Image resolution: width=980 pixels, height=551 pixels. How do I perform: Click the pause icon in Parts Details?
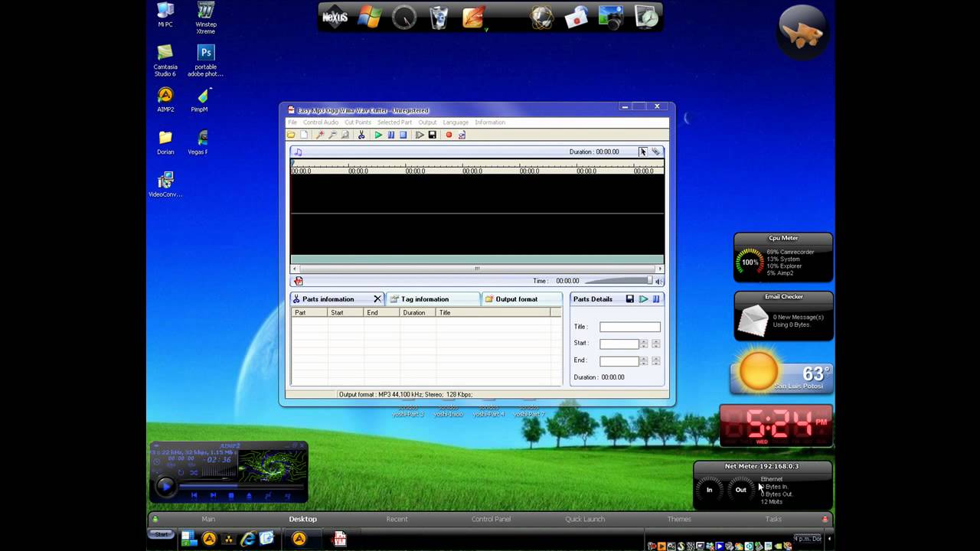tap(656, 299)
